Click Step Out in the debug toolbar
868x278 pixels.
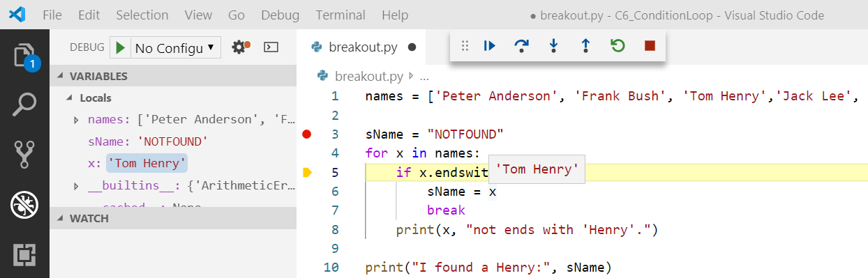[585, 46]
